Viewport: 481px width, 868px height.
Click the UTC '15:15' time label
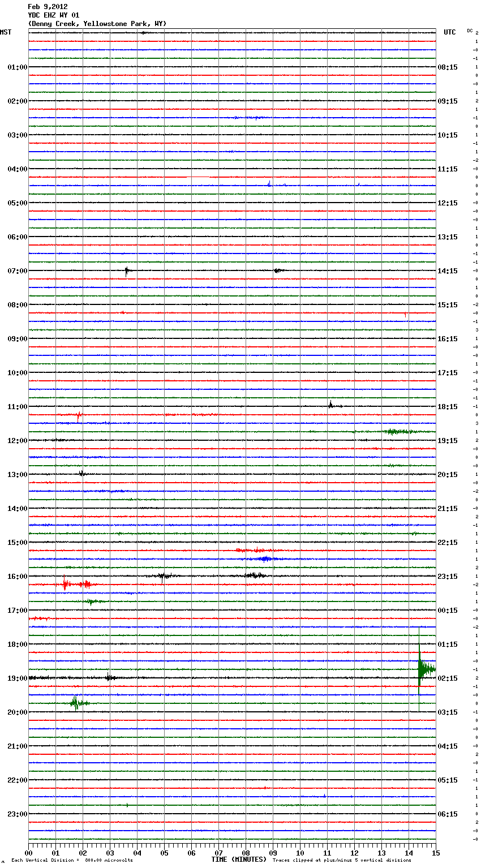448,305
